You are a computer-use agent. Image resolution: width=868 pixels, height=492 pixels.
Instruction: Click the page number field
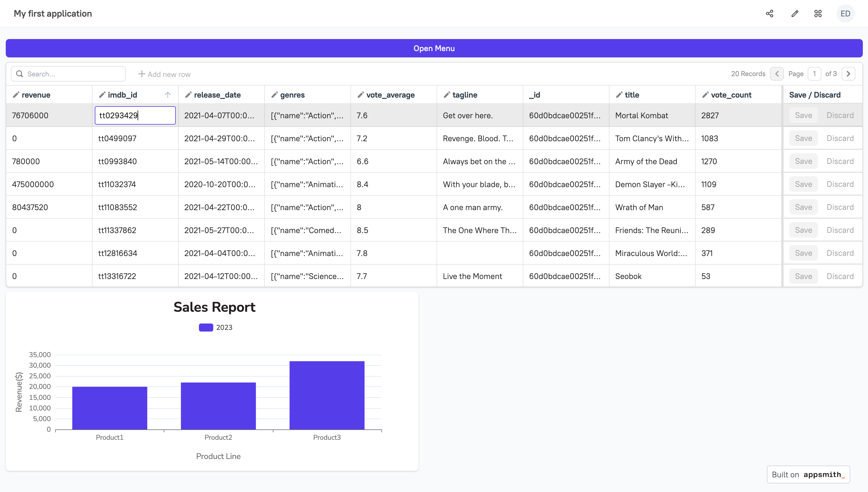coord(814,74)
